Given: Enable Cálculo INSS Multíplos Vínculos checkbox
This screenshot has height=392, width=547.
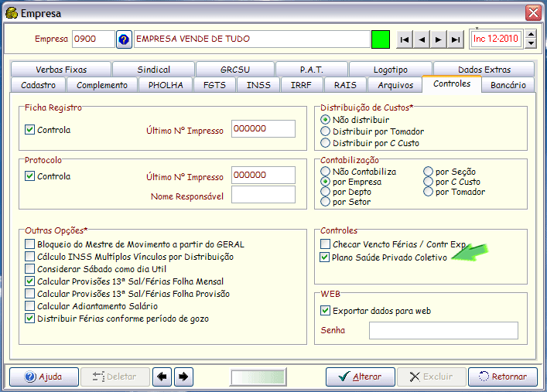Looking at the screenshot, I should (29, 257).
